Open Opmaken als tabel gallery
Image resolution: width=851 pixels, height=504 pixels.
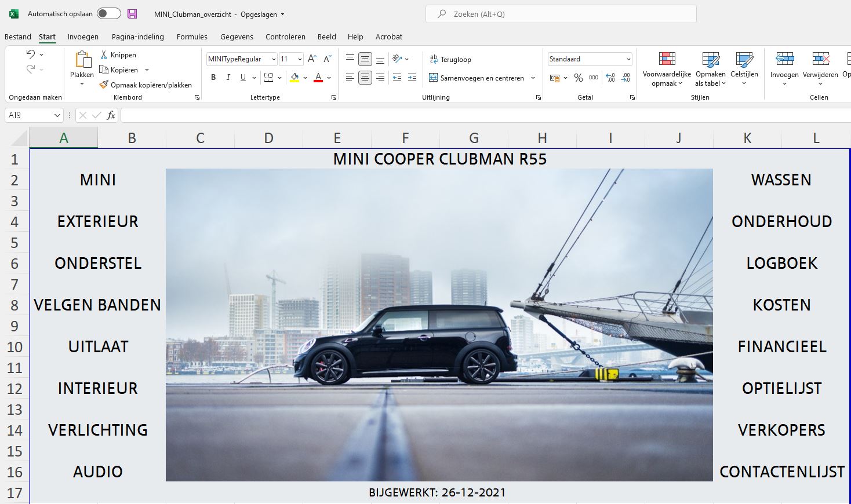tap(710, 69)
